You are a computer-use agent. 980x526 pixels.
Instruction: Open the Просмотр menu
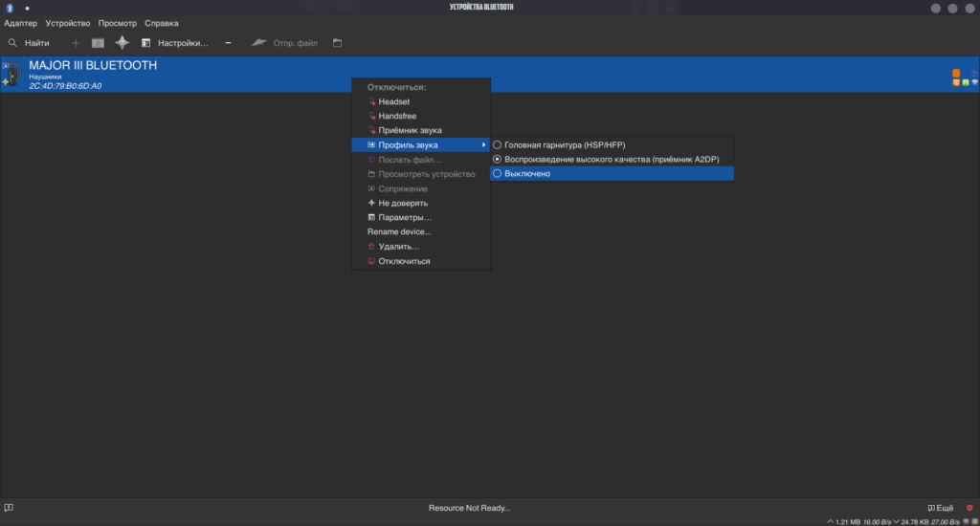point(118,23)
